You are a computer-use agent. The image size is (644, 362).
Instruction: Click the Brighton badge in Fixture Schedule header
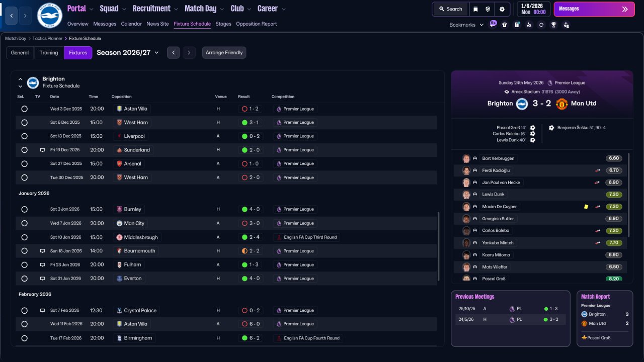pos(33,82)
